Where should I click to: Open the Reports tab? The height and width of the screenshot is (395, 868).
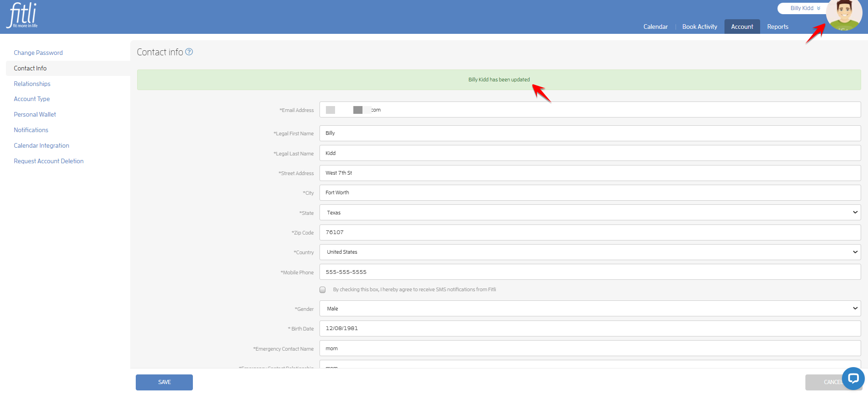[777, 27]
